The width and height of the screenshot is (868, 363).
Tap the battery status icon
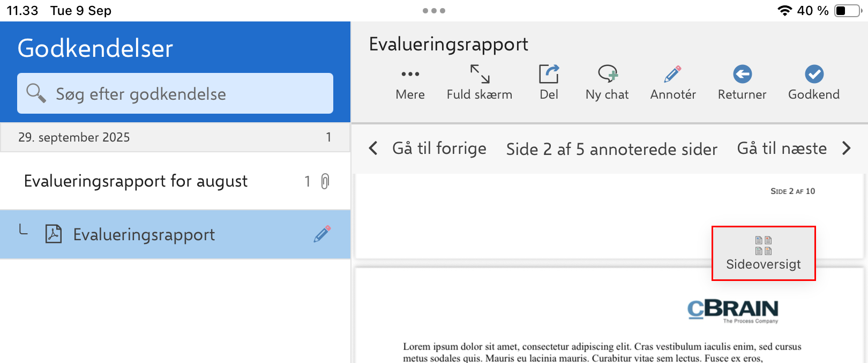click(x=848, y=11)
